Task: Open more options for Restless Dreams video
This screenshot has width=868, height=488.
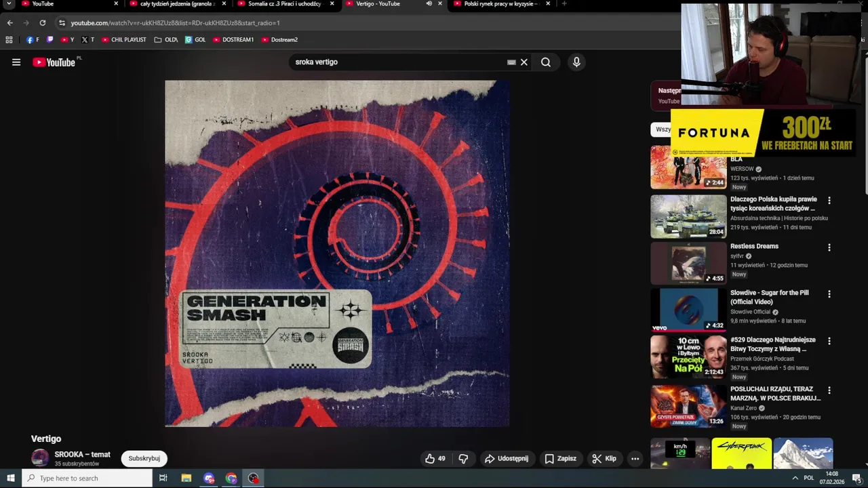Action: 829,248
